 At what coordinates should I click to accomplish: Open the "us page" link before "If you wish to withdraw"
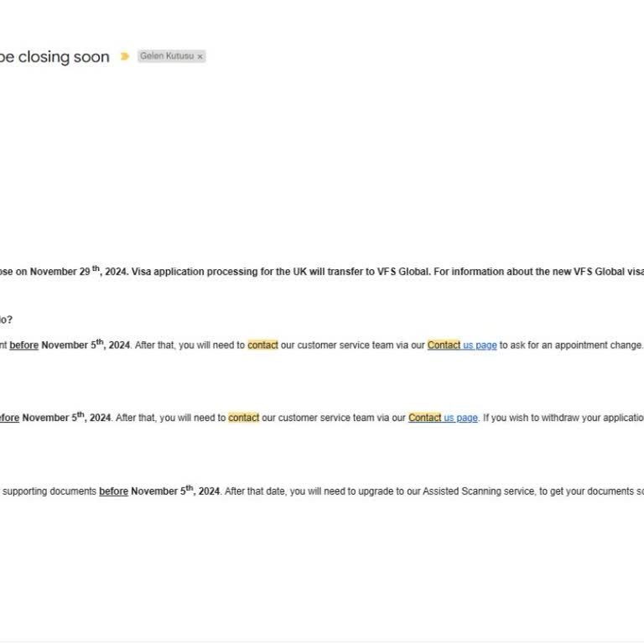click(460, 418)
